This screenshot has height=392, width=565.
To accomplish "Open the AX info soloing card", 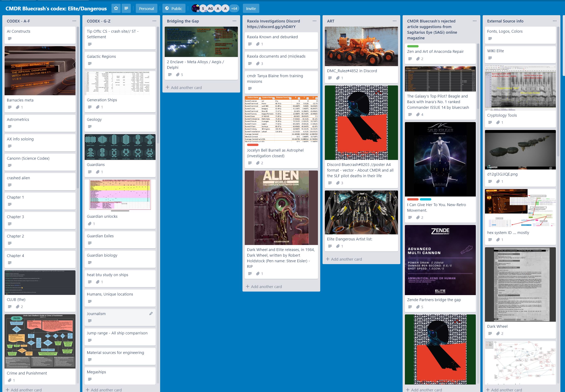I will 40,143.
